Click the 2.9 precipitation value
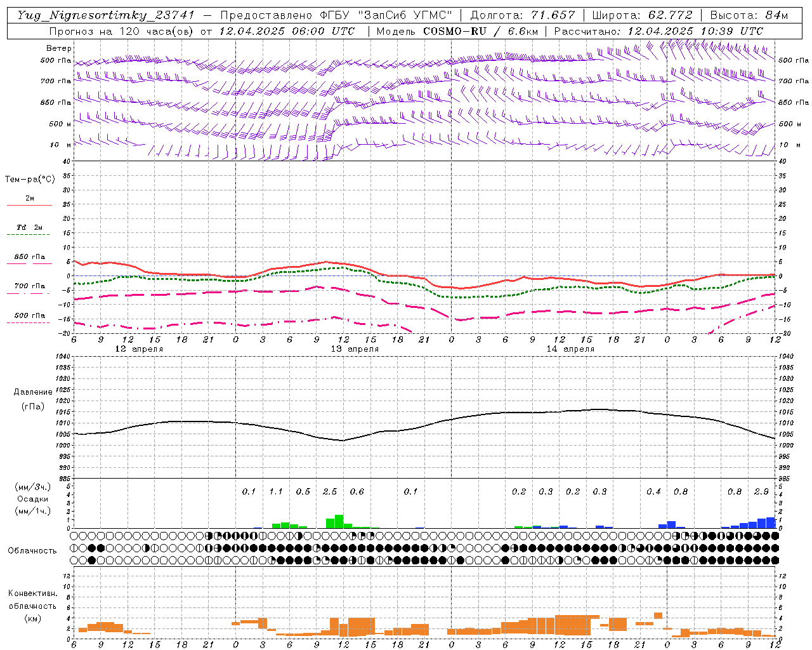Viewport: 812px width, 650px height. click(x=761, y=491)
